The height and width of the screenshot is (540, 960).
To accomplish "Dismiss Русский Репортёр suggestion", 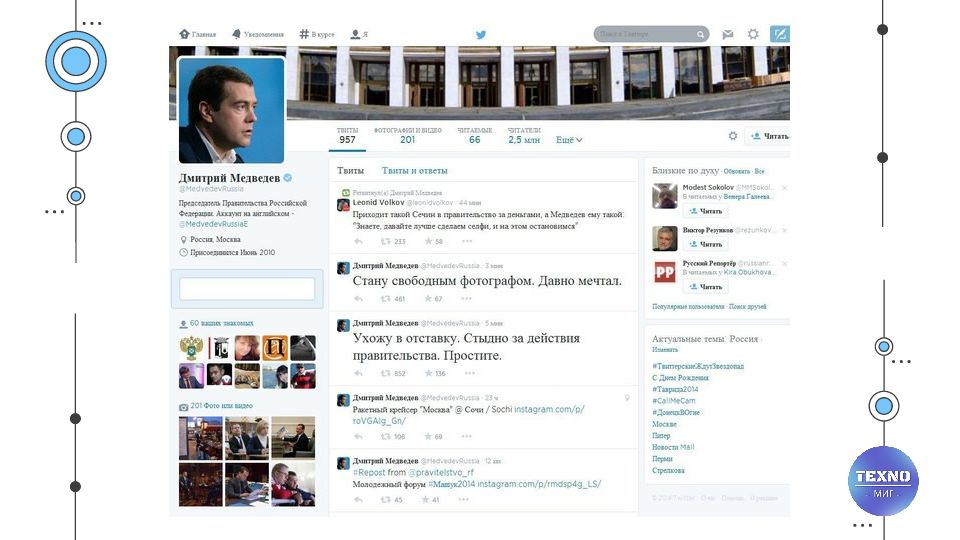I will click(x=784, y=264).
